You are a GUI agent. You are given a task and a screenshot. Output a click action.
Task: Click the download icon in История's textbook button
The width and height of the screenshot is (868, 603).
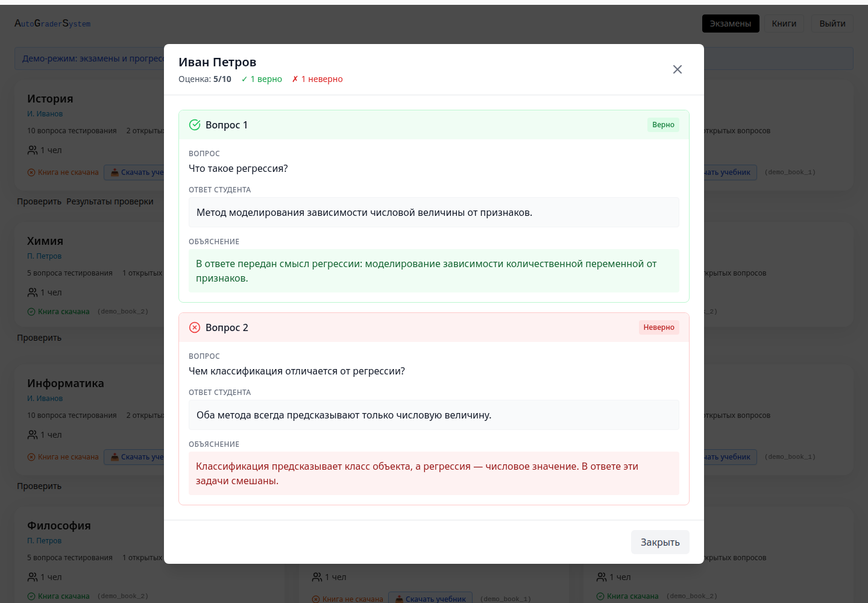(x=115, y=172)
